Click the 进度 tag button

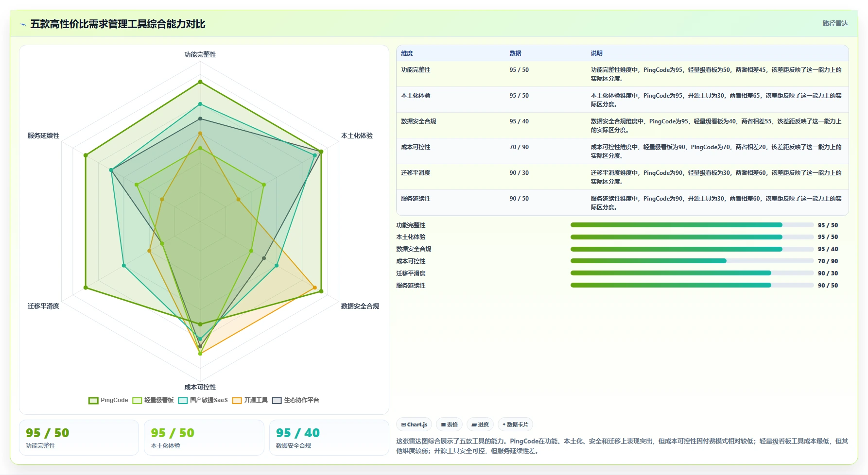click(x=480, y=424)
